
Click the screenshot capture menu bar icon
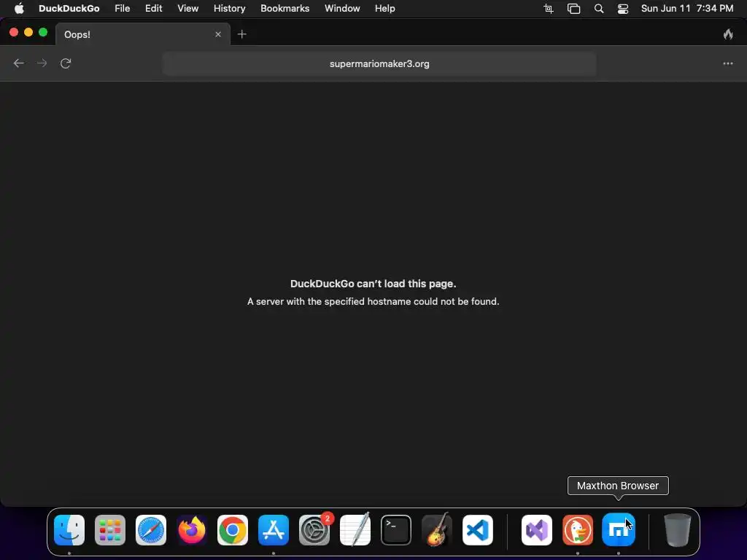coord(549,9)
